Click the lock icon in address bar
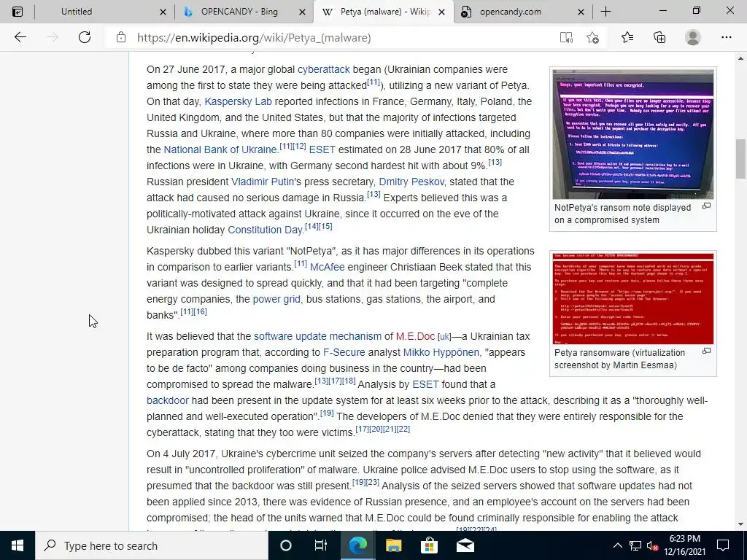The image size is (747, 560). click(121, 37)
